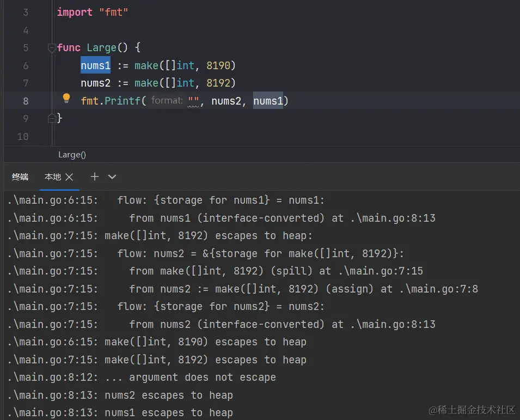Image resolution: width=520 pixels, height=420 pixels.
Task: Click 'make([]int, 8192) escapes to heap:' line with colon
Action: 160,235
